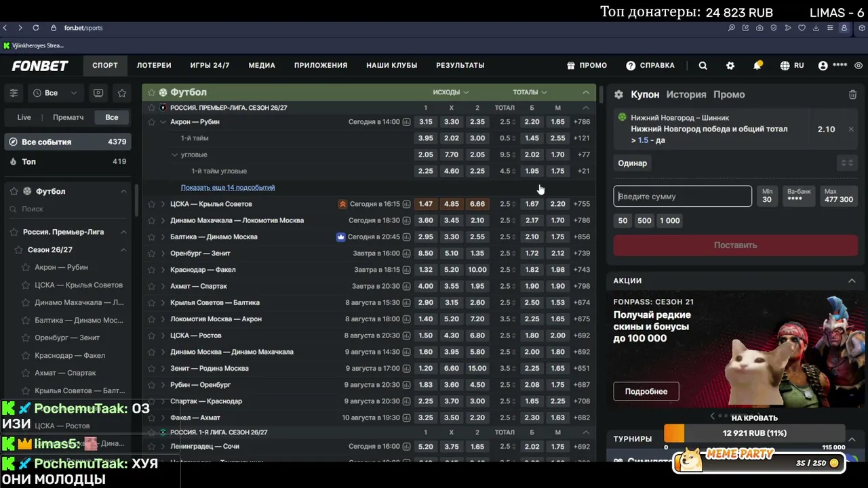
Task: Click the Введите сумму stake input
Action: pyautogui.click(x=683, y=197)
